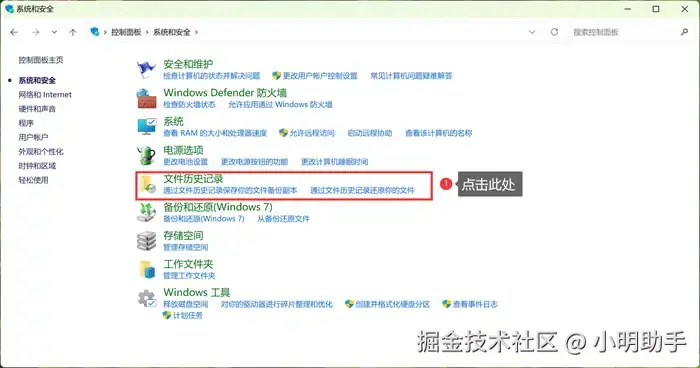The image size is (700, 368).
Task: Click 对你的驱动器进行碎片整理和优化 link
Action: 277,305
